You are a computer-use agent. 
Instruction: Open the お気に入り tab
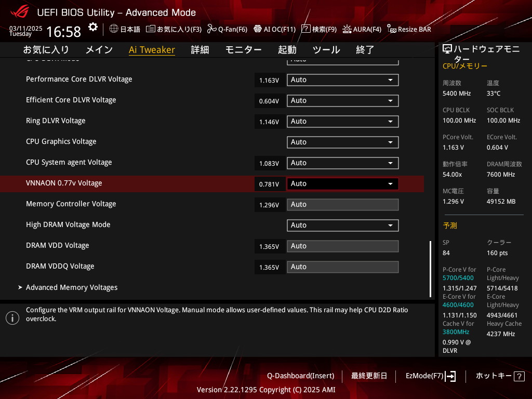pyautogui.click(x=46, y=50)
